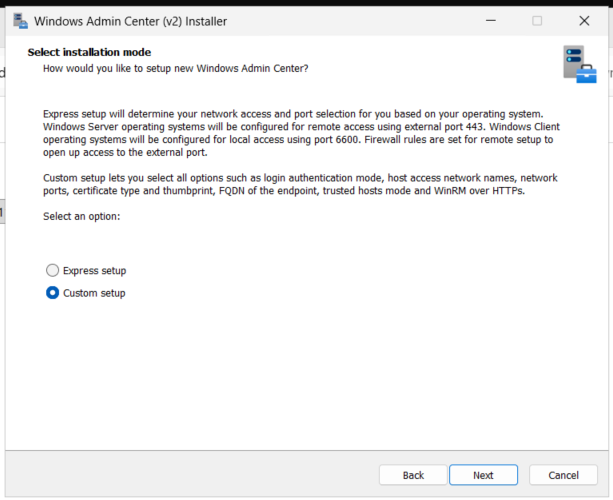Viewport: 613px width, 500px height.
Task: Click the Custom setup description paragraph
Action: coord(300,184)
